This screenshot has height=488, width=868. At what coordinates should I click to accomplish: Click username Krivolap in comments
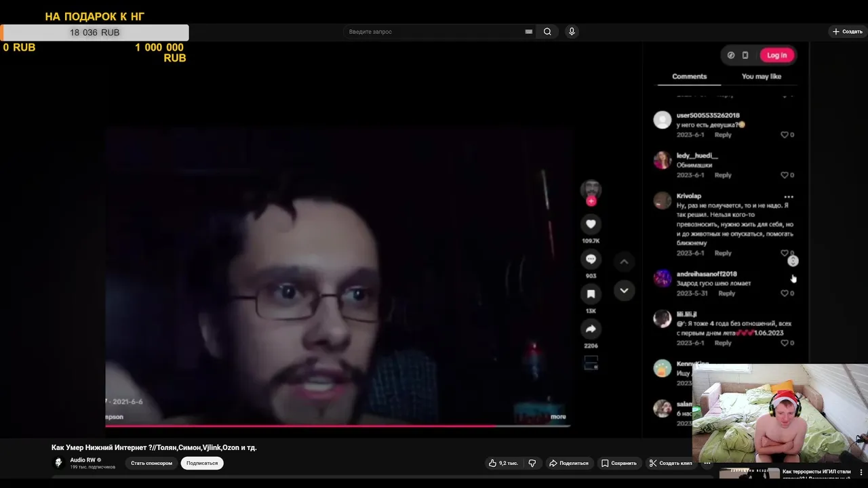coord(689,196)
